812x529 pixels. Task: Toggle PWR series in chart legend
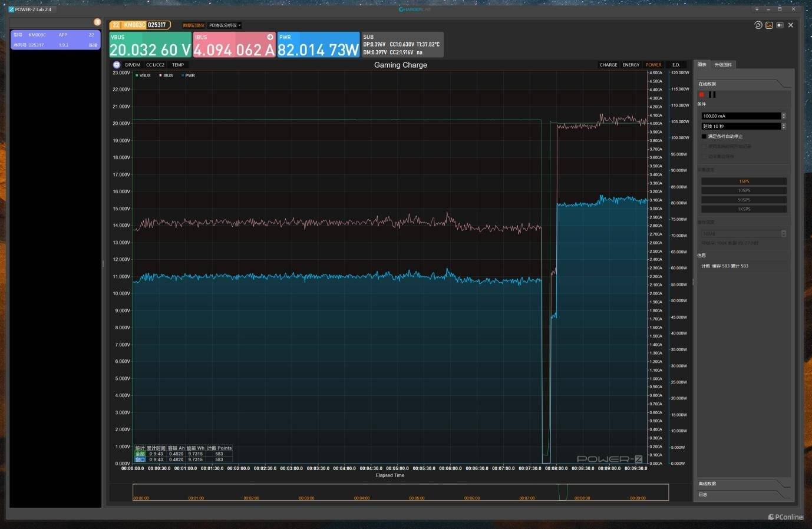coord(189,75)
